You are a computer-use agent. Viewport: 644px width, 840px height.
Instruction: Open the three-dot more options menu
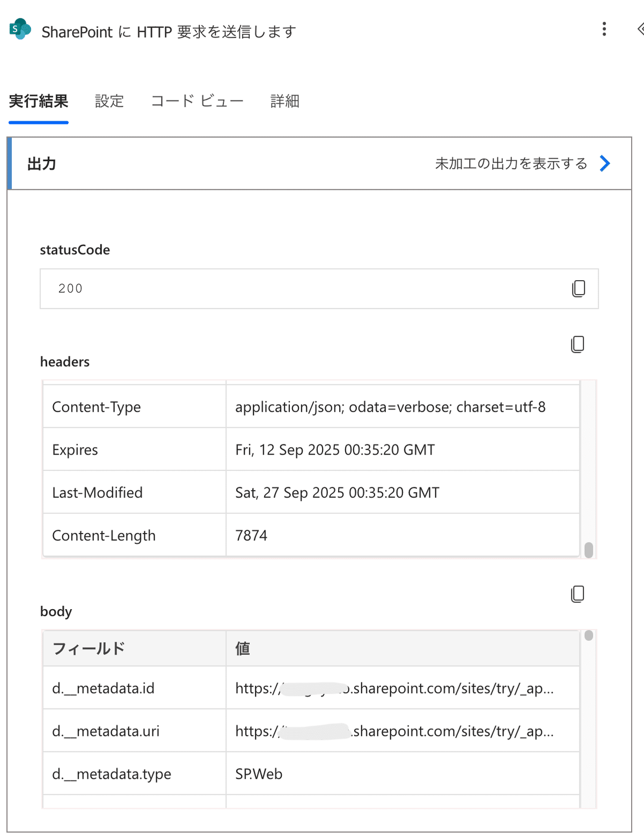tap(604, 29)
